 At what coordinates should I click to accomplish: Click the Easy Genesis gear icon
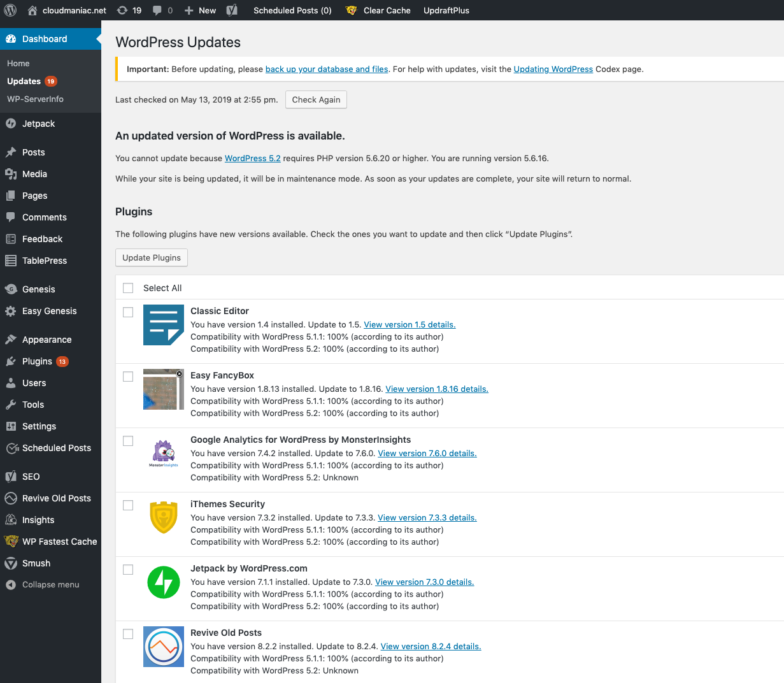click(x=11, y=311)
